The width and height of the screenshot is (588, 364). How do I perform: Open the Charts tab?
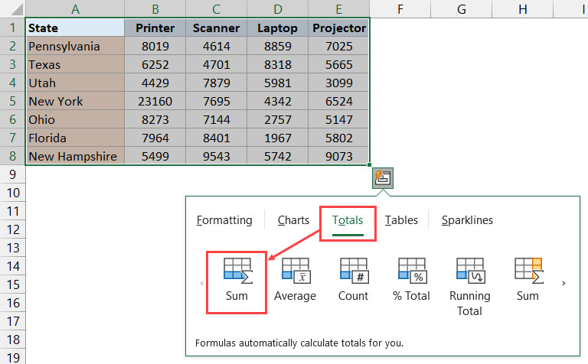(x=293, y=220)
